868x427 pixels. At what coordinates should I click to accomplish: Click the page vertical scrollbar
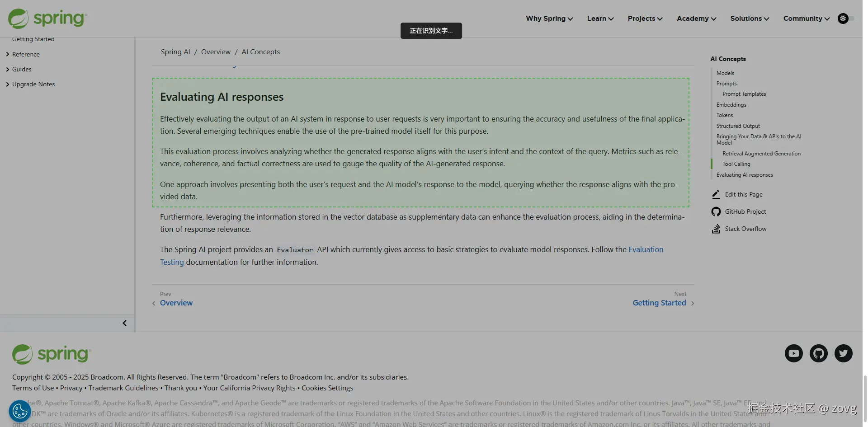click(865, 398)
